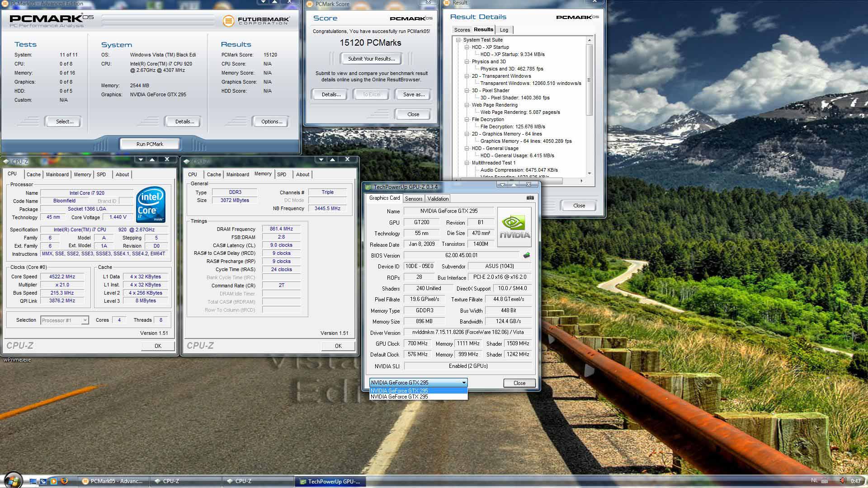Screen dimensions: 868x488
Task: Click the Save as... button in Score window
Action: click(x=414, y=94)
